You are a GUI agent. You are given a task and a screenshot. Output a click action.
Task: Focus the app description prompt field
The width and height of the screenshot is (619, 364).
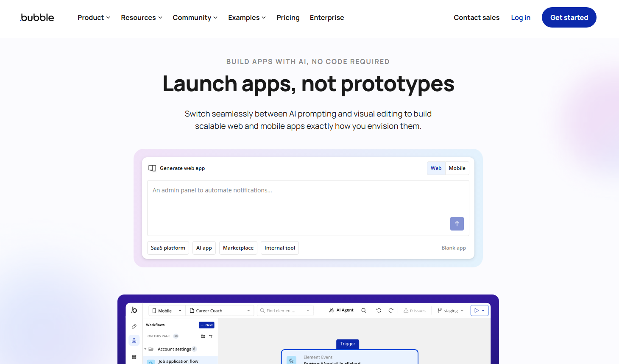(308, 208)
